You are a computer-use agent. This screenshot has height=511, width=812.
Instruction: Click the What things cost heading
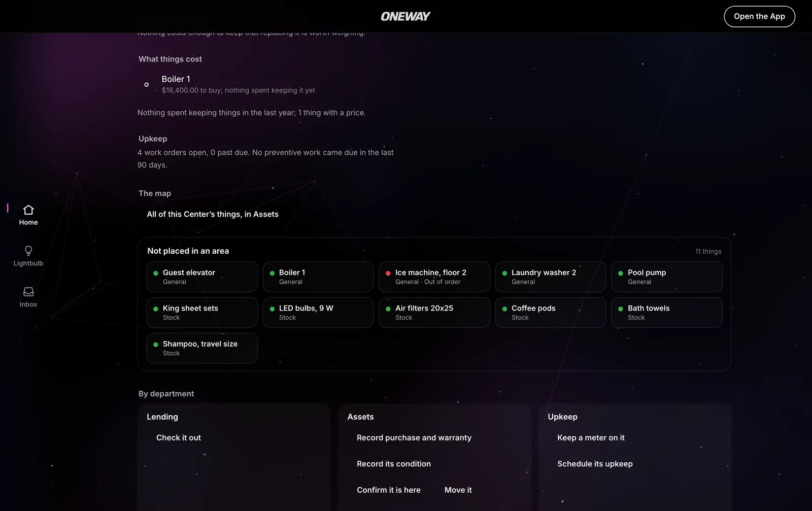[170, 59]
